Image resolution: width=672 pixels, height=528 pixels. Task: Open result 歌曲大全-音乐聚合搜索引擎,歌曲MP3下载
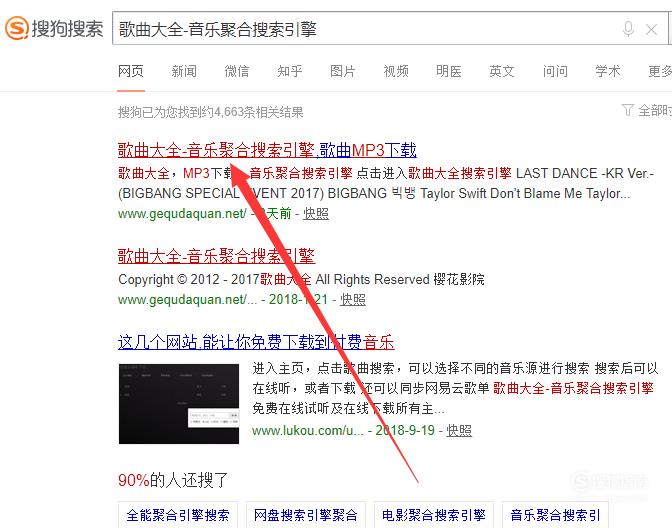click(267, 150)
